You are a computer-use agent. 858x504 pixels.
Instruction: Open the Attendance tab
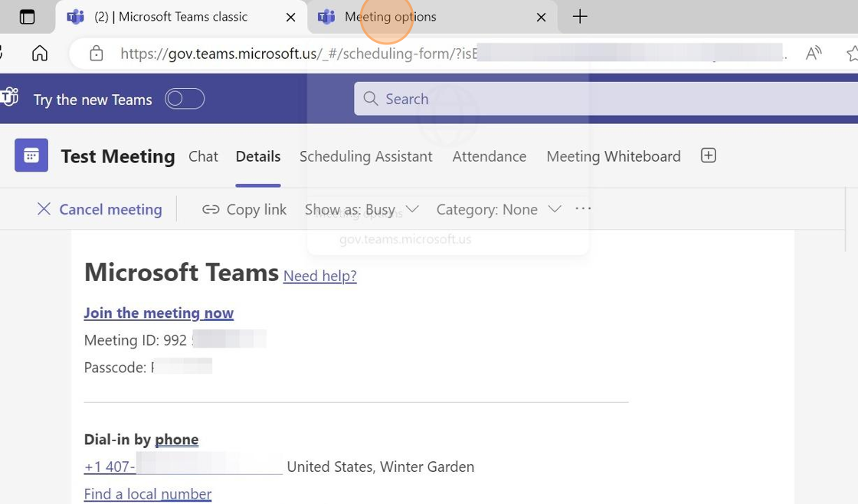click(x=490, y=156)
